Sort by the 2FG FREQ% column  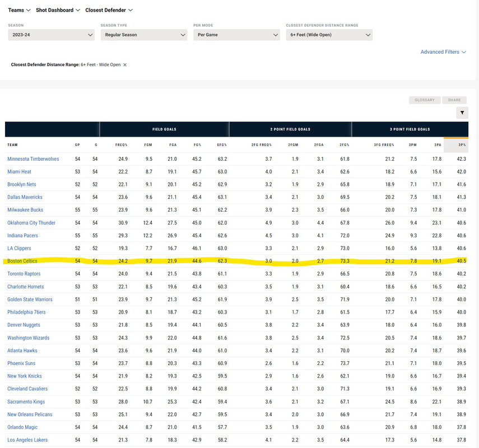point(262,144)
